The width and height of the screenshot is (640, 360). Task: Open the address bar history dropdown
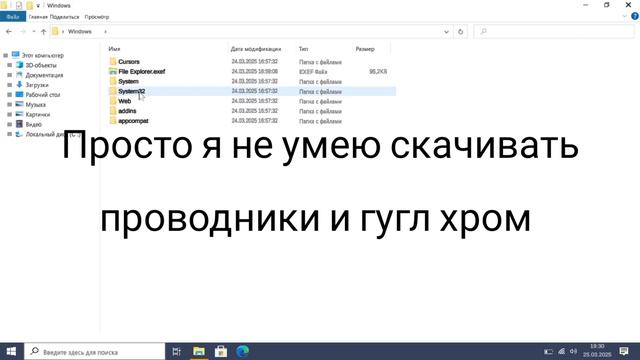tap(446, 31)
